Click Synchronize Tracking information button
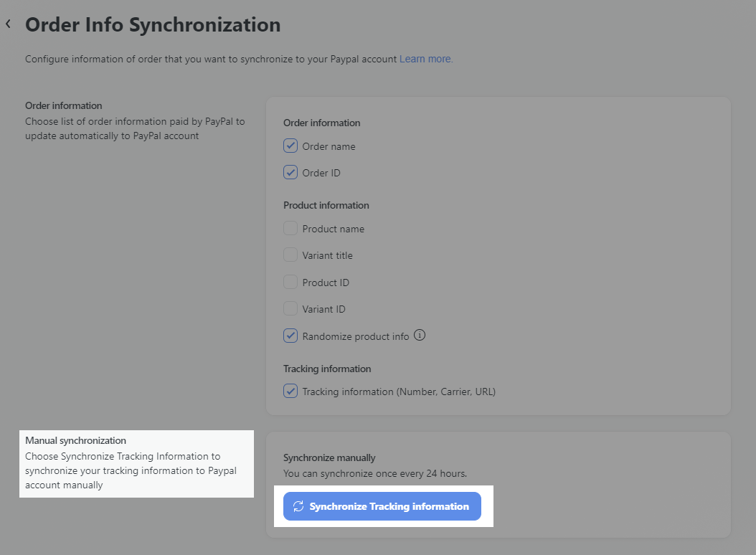 (x=382, y=506)
